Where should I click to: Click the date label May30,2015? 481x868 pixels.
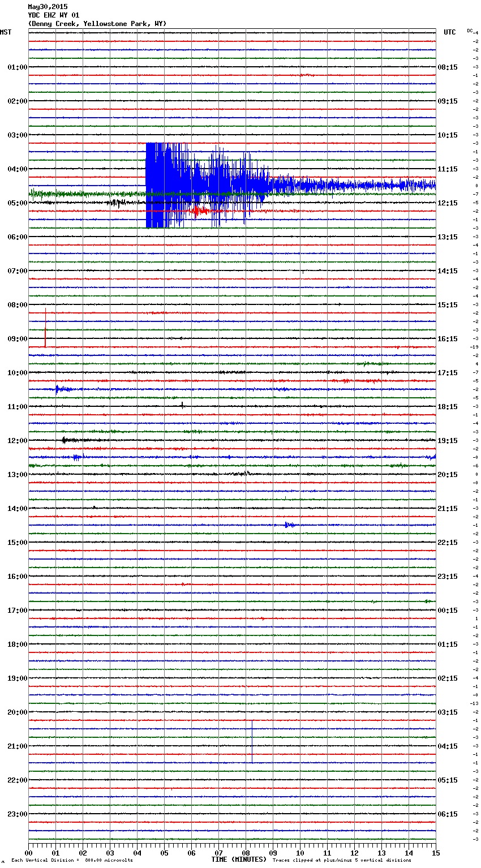point(48,7)
